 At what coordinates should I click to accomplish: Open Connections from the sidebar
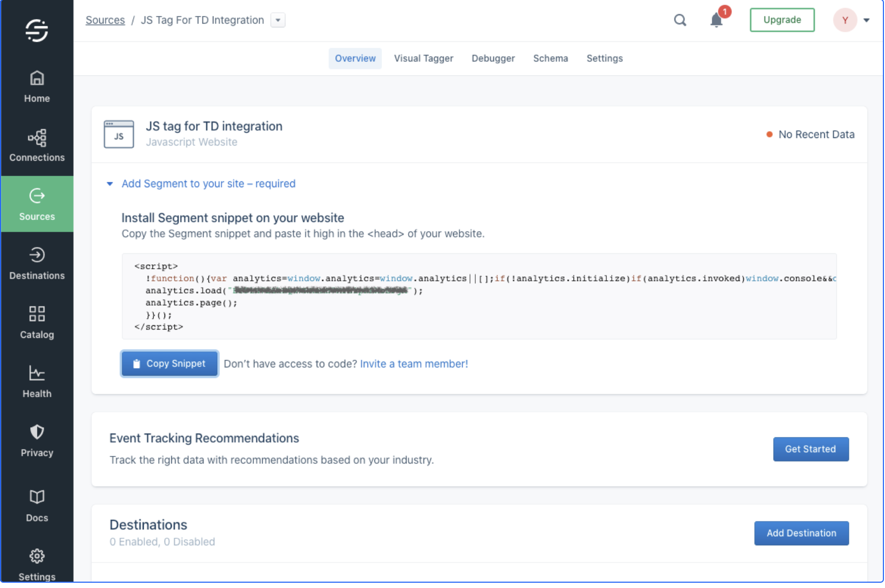(36, 145)
